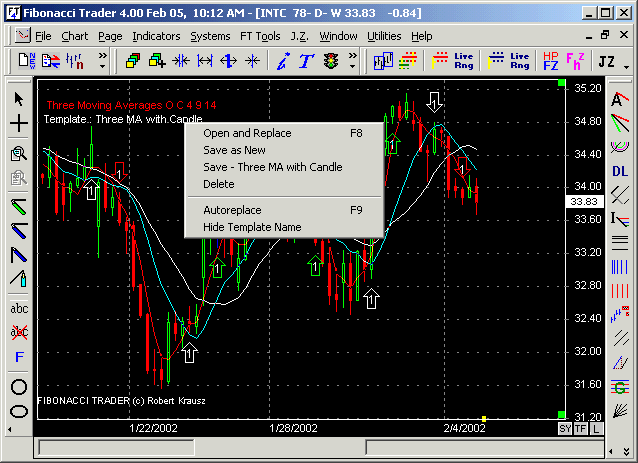This screenshot has height=463, width=638.
Task: Open the Systems menu
Action: 210,36
